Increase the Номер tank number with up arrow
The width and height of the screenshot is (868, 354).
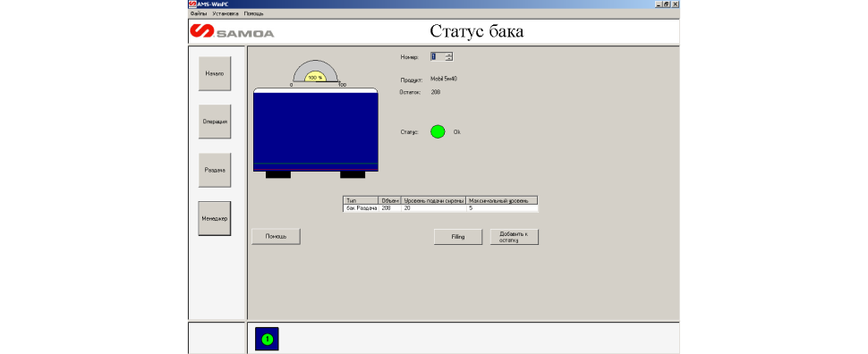[449, 55]
